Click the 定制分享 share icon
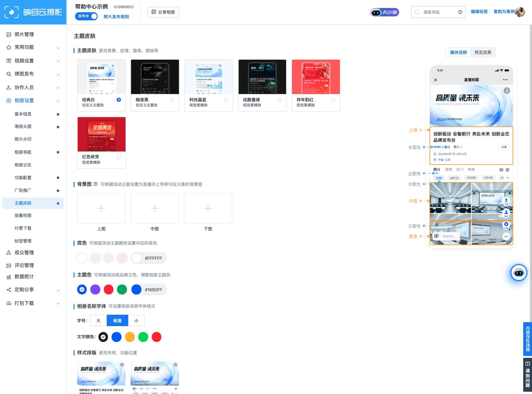The image size is (532, 394). coord(9,290)
